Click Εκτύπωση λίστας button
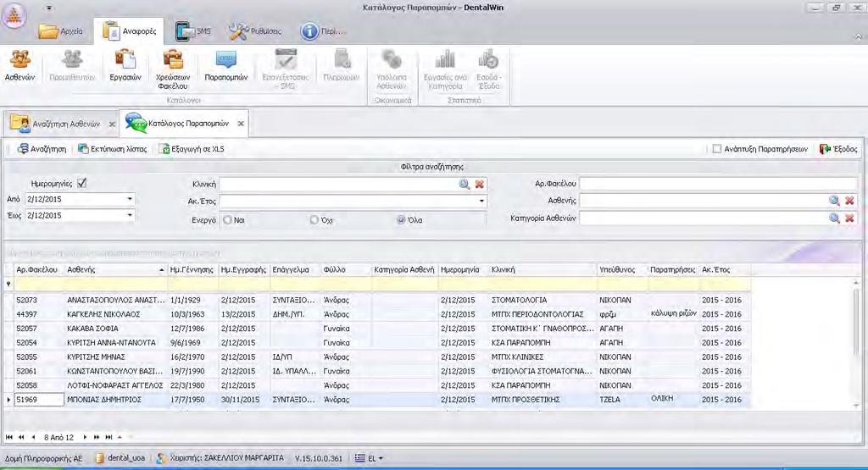This screenshot has height=470, width=868. coord(113,149)
